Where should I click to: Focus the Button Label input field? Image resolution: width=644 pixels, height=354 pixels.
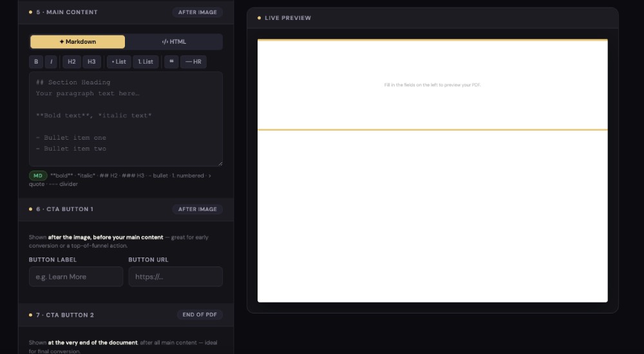(x=76, y=277)
